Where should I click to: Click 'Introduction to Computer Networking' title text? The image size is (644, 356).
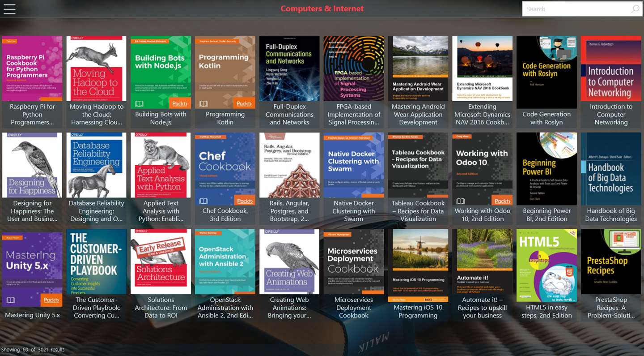coord(611,115)
